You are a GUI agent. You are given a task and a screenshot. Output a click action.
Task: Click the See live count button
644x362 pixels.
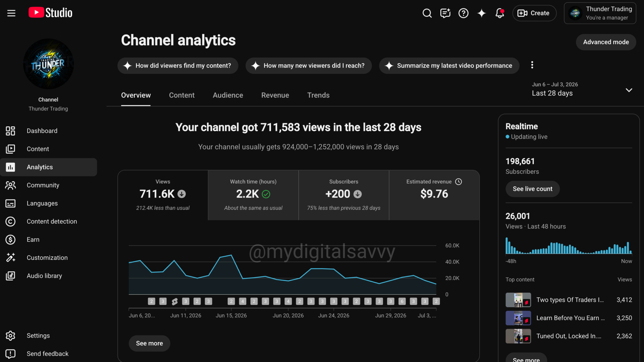pyautogui.click(x=533, y=189)
